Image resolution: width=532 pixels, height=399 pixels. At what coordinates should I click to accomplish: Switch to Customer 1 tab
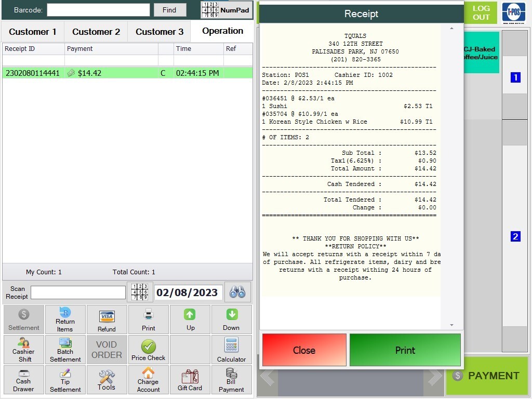click(33, 32)
